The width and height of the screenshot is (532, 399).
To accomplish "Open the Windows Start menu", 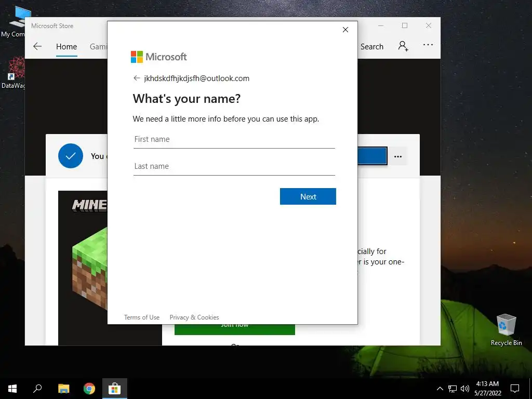I will point(12,389).
